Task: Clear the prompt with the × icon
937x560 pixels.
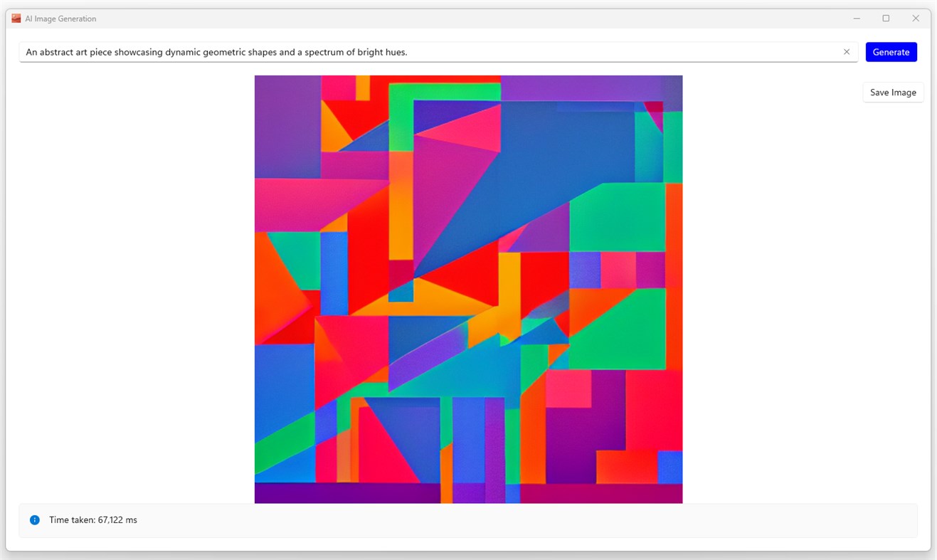Action: coord(847,51)
